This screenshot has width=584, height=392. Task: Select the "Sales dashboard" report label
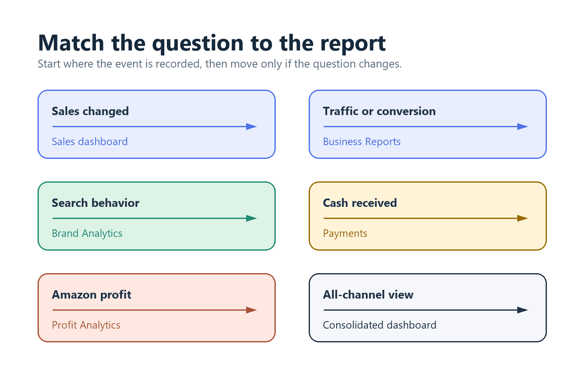pos(90,142)
